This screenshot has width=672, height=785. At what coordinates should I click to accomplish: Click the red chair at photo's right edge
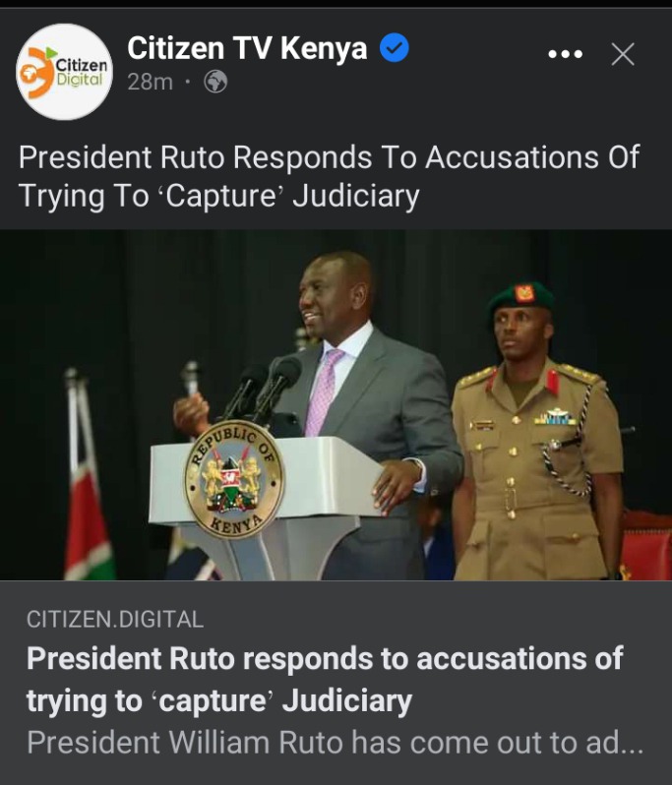coord(646,547)
